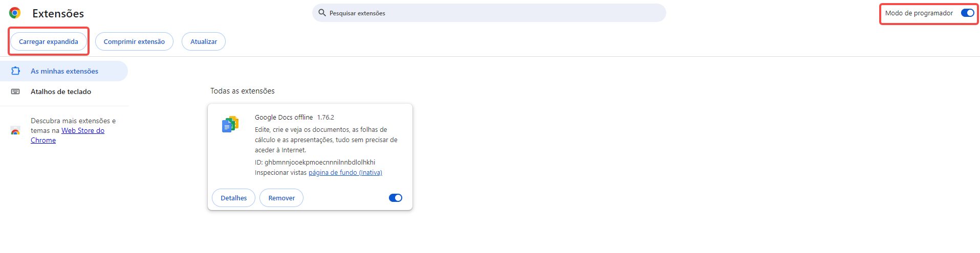Select the Modo de programador label
Screen dimensions: 980x253
click(919, 13)
